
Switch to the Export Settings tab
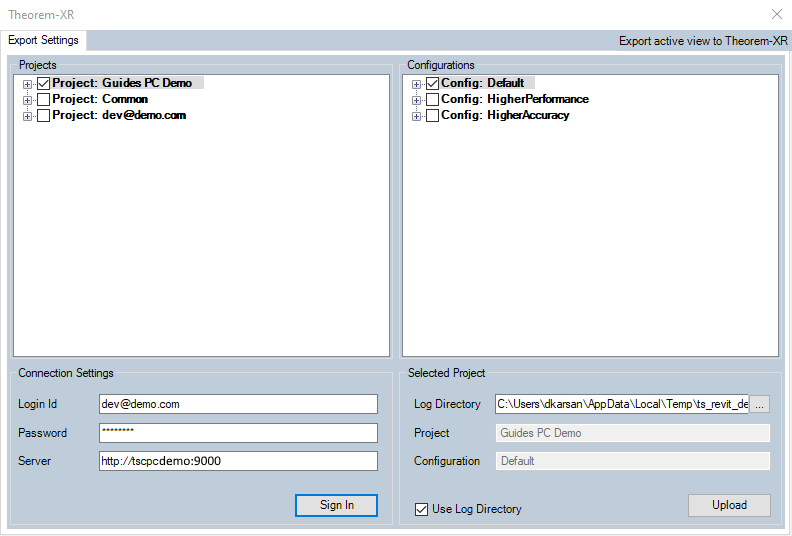click(x=44, y=40)
